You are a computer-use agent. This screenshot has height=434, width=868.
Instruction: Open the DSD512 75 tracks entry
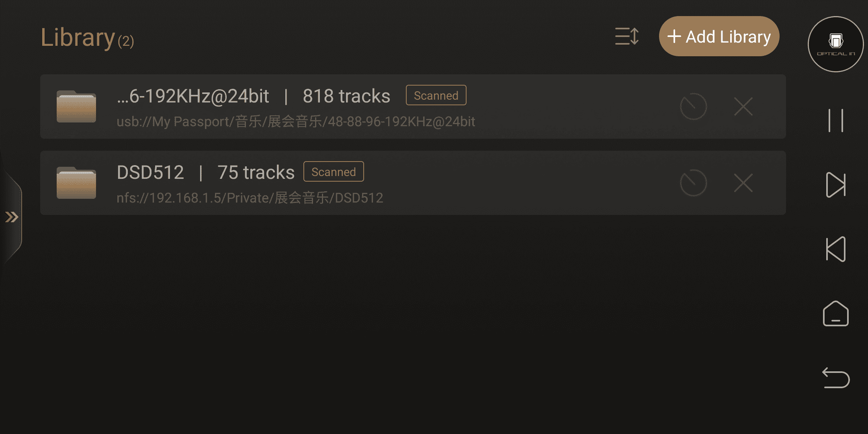(x=413, y=183)
